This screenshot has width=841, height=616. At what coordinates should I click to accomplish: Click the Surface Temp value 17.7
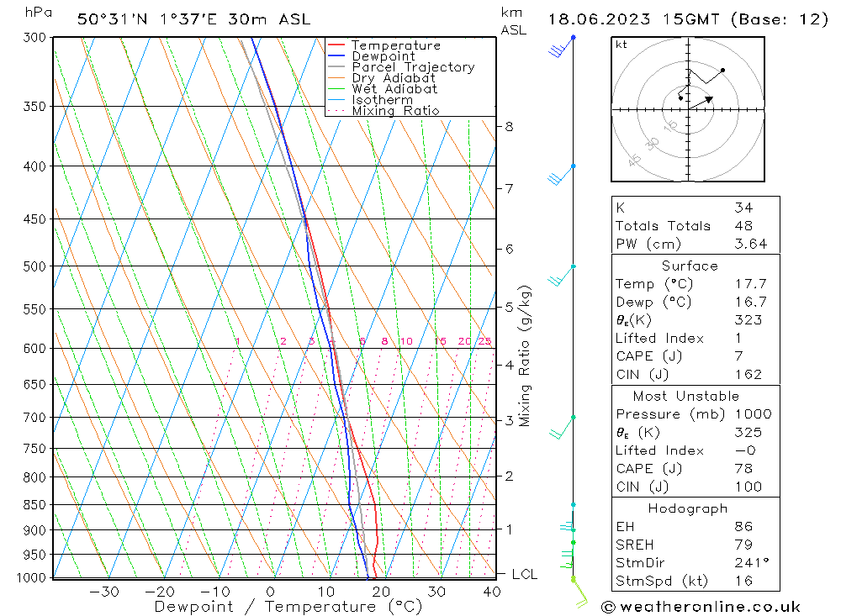click(751, 283)
